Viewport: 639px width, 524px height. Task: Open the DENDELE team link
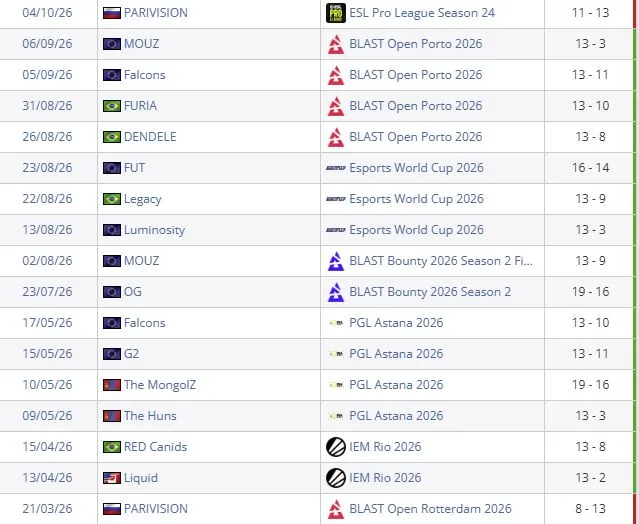[150, 137]
